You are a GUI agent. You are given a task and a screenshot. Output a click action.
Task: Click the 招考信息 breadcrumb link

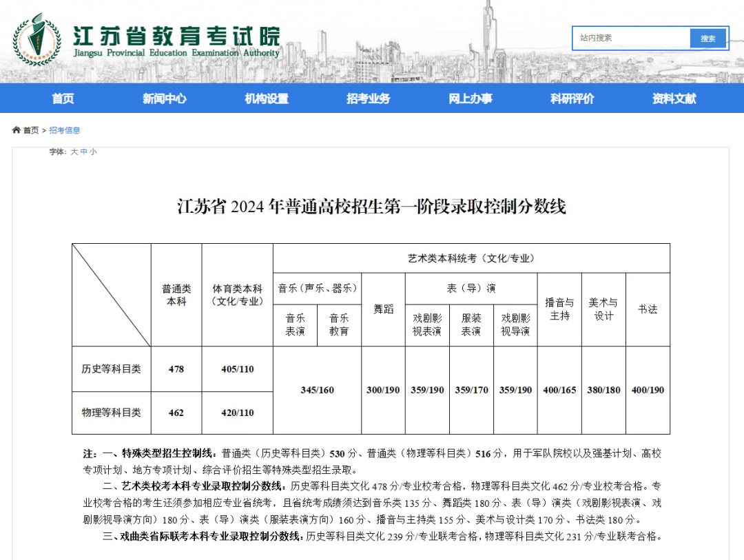(x=65, y=130)
